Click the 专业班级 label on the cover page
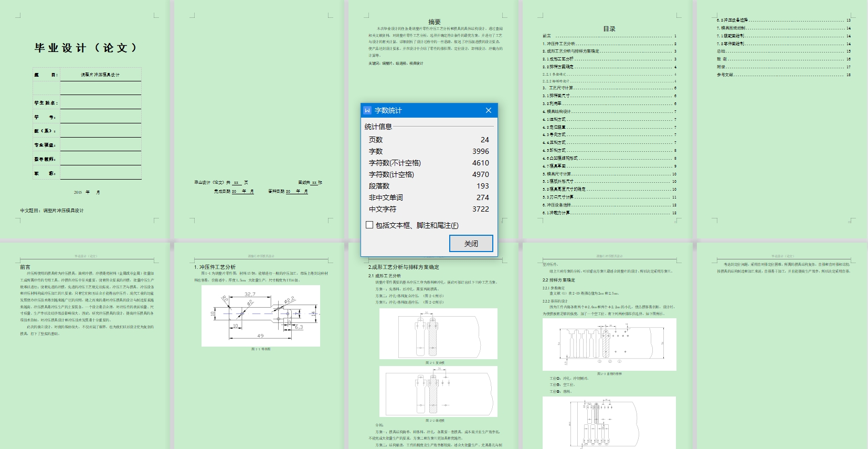The image size is (868, 449). point(45,145)
